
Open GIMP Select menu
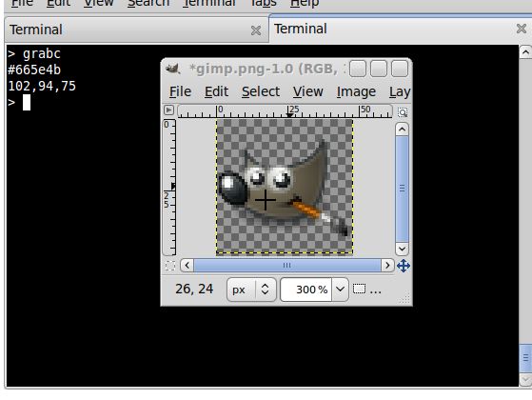[261, 91]
